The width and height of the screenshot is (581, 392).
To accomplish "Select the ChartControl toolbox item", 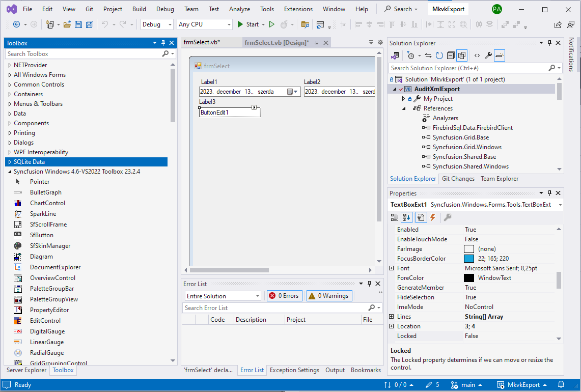I will click(47, 203).
